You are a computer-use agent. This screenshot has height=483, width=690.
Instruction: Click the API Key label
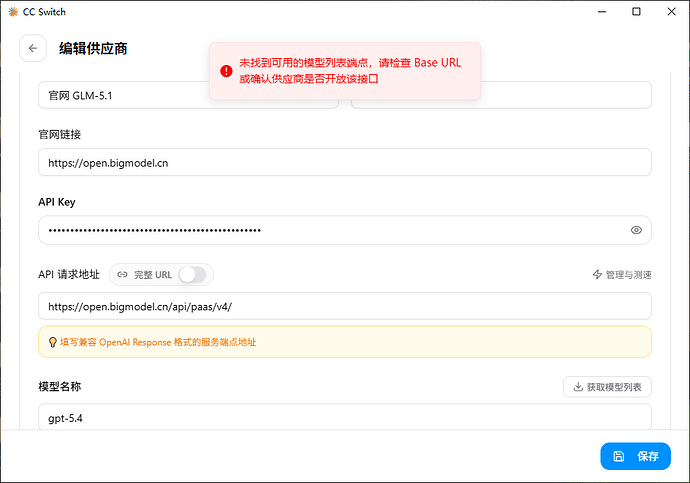57,202
